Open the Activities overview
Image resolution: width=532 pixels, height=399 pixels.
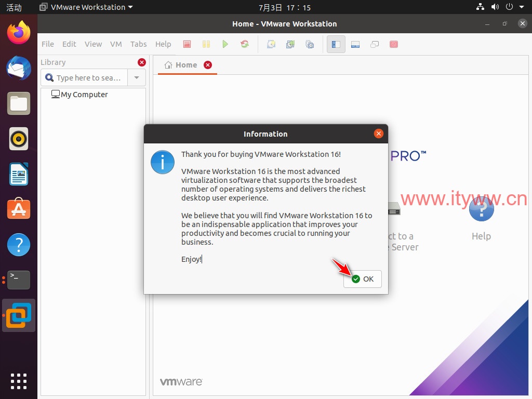tap(14, 7)
